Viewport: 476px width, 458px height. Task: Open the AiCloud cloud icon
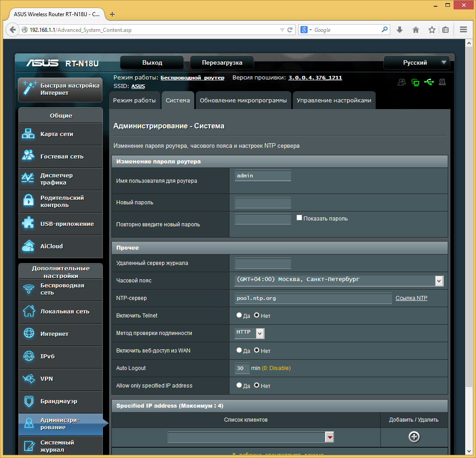point(28,246)
